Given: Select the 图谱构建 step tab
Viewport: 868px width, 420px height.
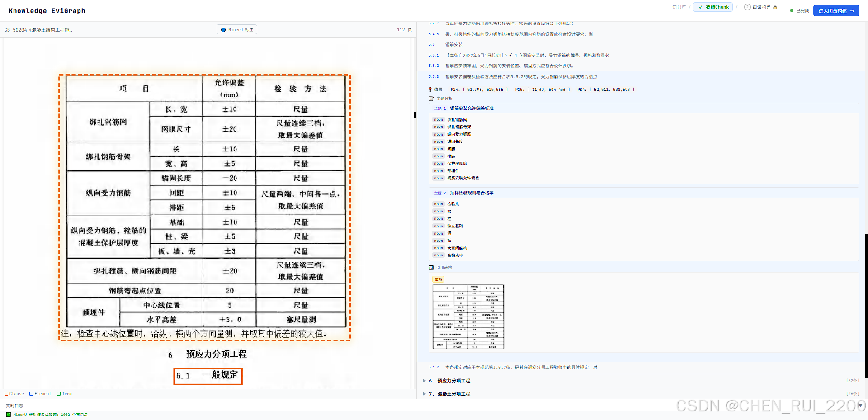Looking at the screenshot, I should click(760, 7).
